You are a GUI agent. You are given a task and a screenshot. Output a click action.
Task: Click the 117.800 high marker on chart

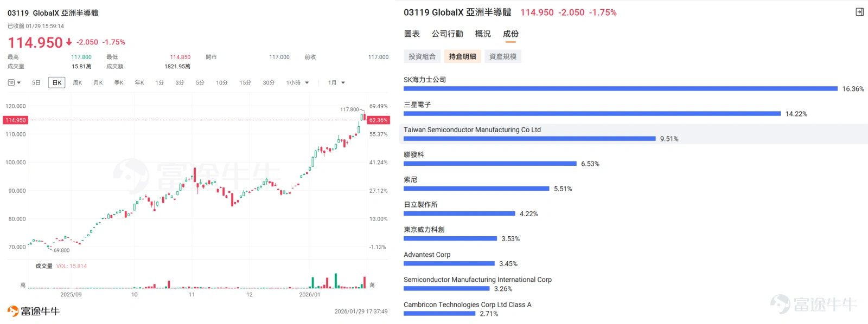point(349,109)
